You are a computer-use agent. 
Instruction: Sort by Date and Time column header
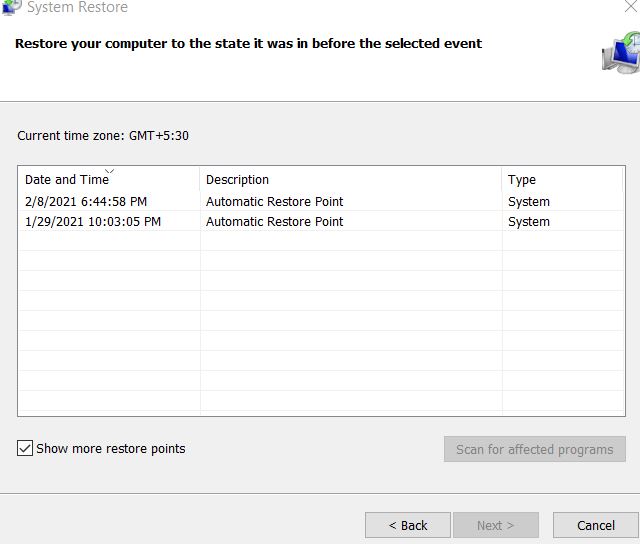pos(109,180)
